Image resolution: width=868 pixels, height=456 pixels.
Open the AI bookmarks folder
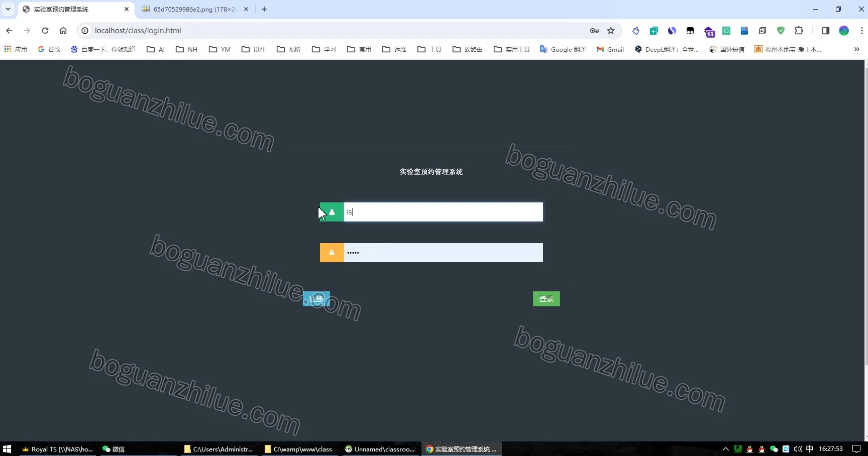pyautogui.click(x=156, y=49)
